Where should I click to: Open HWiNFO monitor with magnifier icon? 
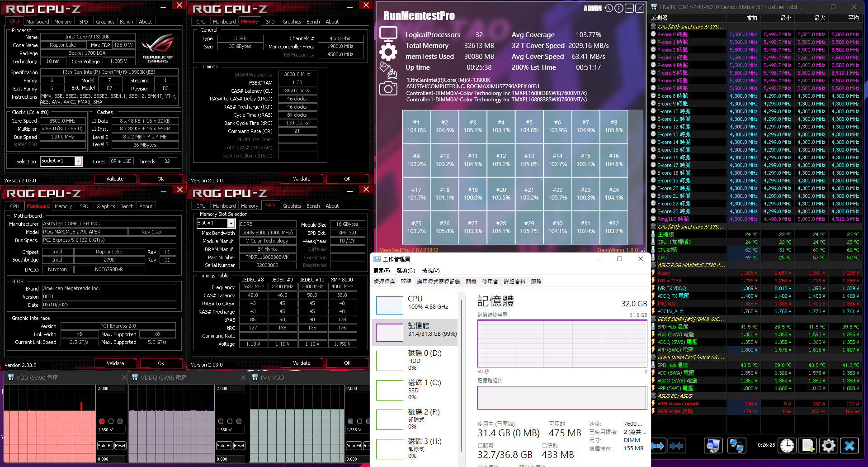pos(713,446)
